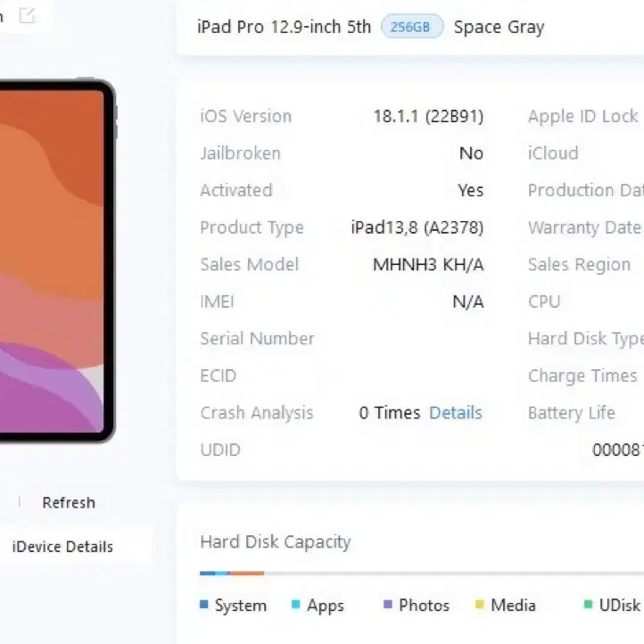Click the green UDisk legend square
Image resolution: width=644 pixels, height=644 pixels.
[x=588, y=604]
